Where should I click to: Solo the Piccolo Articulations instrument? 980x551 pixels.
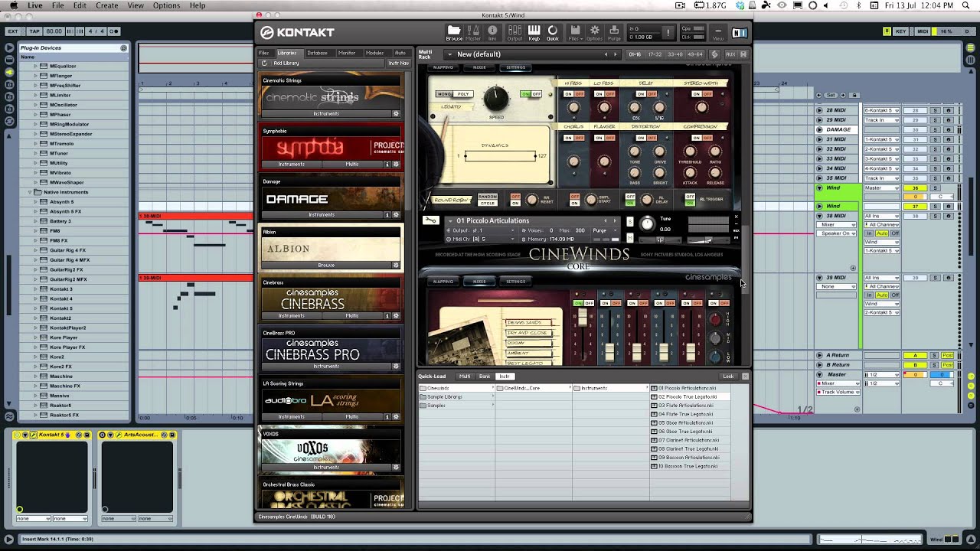click(x=630, y=222)
